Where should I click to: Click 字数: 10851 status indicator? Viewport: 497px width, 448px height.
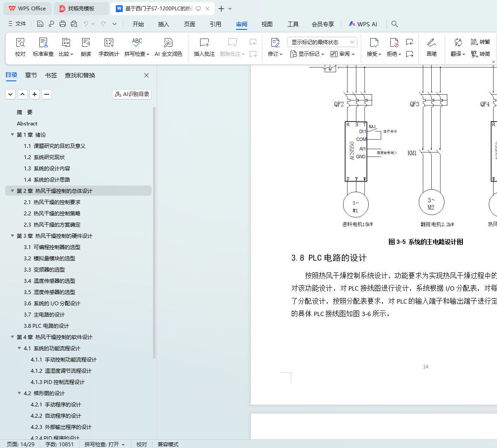tap(59, 444)
